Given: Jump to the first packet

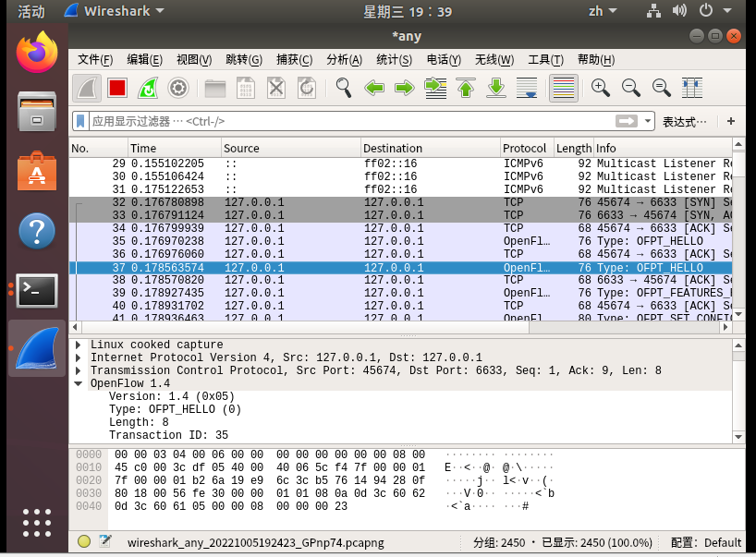Looking at the screenshot, I should pyautogui.click(x=466, y=88).
